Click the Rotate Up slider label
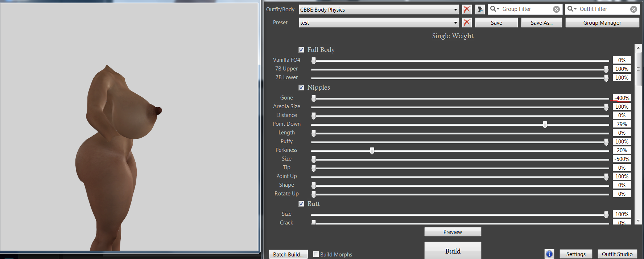The width and height of the screenshot is (644, 259). [286, 194]
